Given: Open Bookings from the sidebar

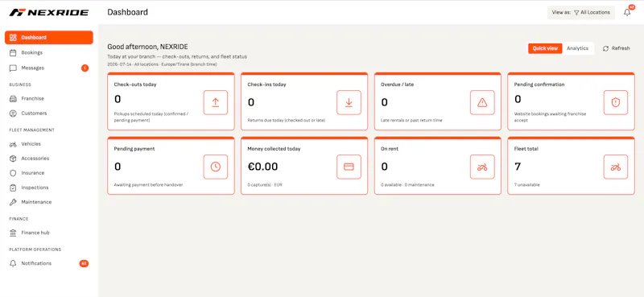Looking at the screenshot, I should [49, 52].
